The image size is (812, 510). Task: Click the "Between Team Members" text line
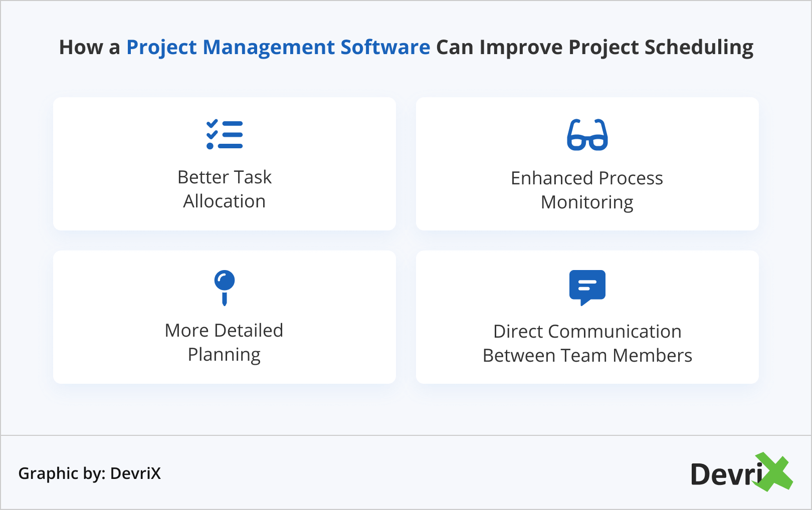(x=587, y=356)
